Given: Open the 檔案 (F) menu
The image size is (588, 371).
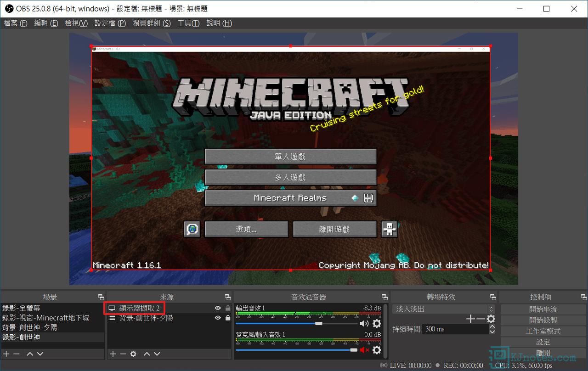Looking at the screenshot, I should pyautogui.click(x=16, y=23).
